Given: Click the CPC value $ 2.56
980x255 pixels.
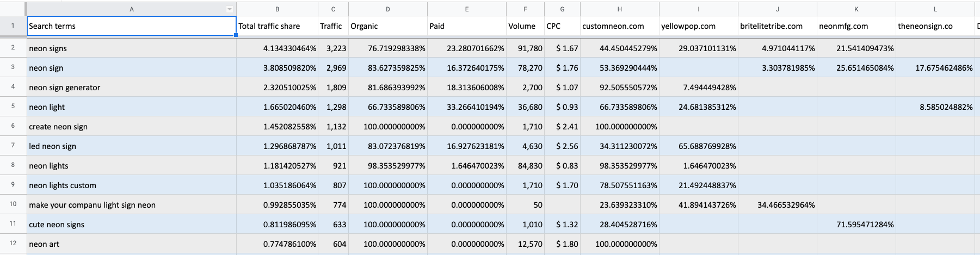Looking at the screenshot, I should point(562,146).
